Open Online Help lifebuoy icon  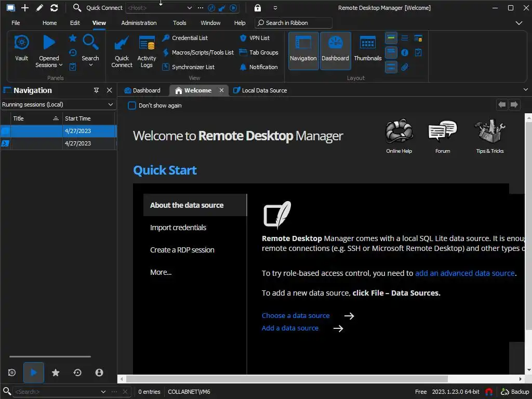point(399,137)
